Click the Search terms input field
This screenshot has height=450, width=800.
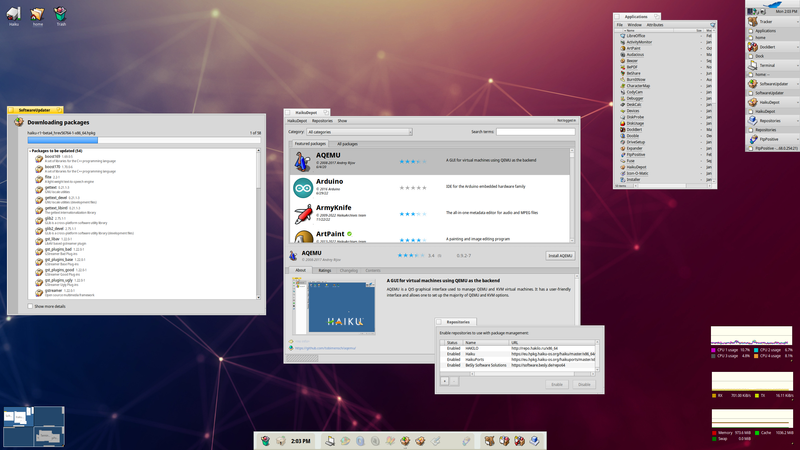point(535,132)
